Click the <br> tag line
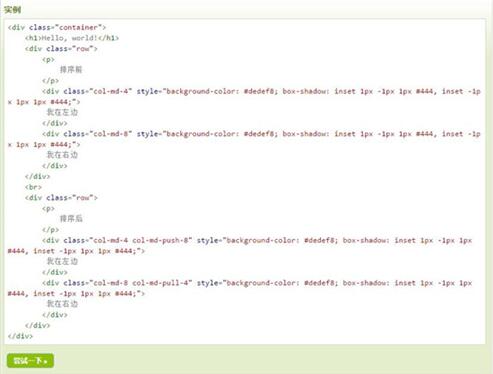The image size is (493, 374). pos(33,187)
